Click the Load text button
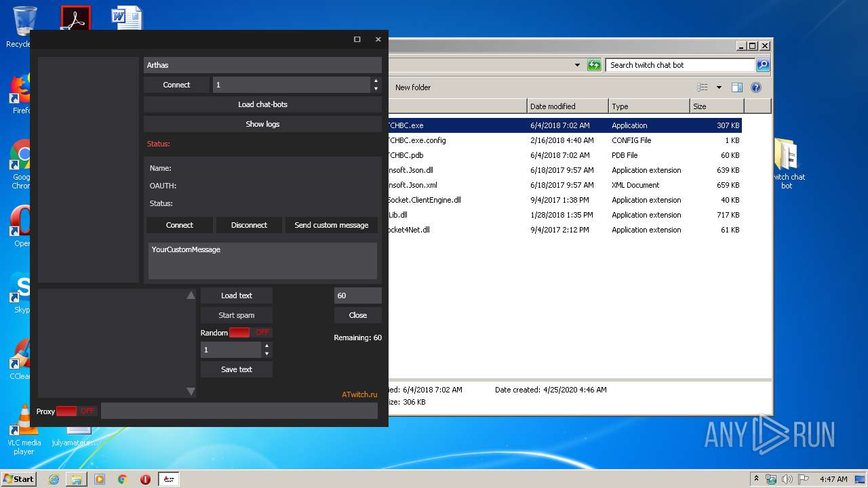The height and width of the screenshot is (488, 868). coord(237,296)
